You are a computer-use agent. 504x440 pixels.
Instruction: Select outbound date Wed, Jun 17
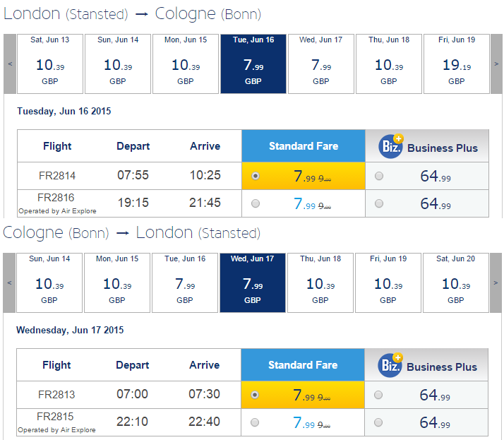[321, 64]
